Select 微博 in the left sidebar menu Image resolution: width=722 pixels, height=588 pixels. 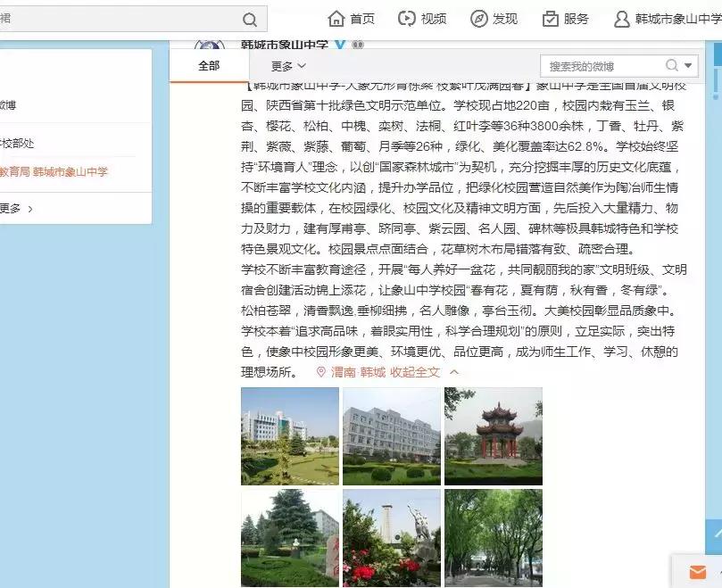[x=9, y=104]
